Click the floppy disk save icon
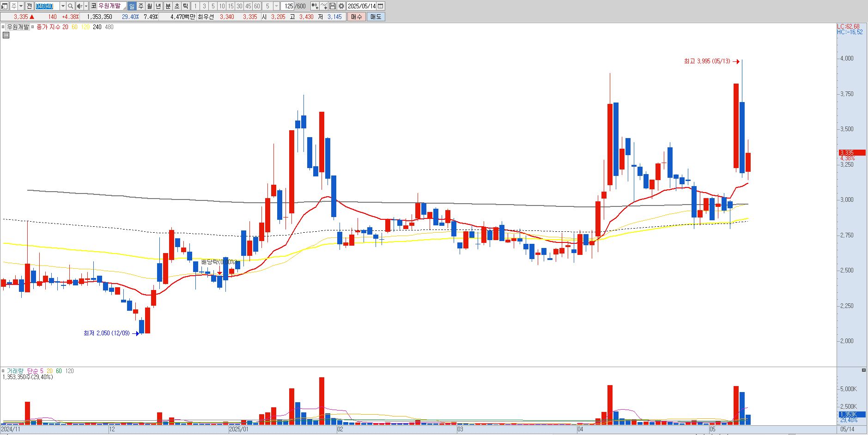Image resolution: width=868 pixels, height=435 pixels. [x=332, y=6]
